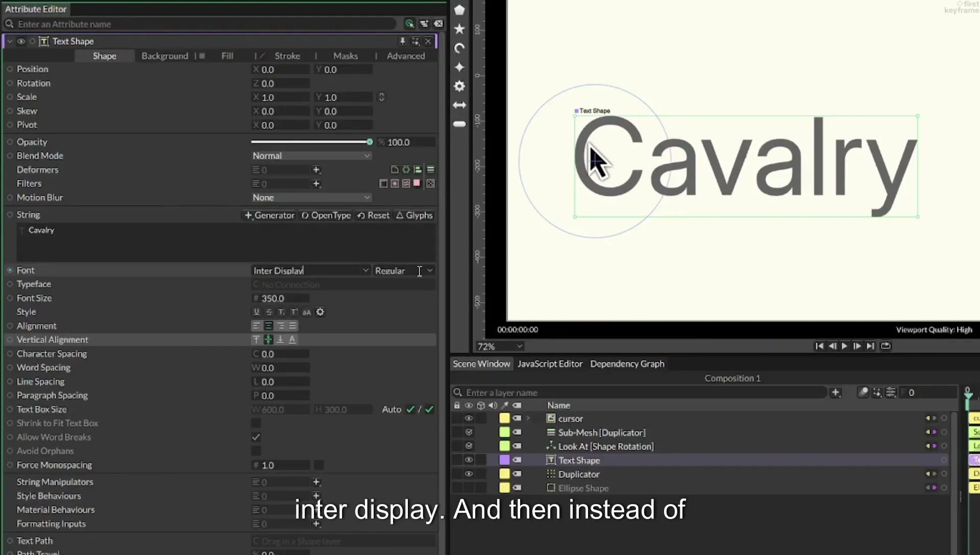Click the Text Box Size Auto label

click(x=391, y=409)
